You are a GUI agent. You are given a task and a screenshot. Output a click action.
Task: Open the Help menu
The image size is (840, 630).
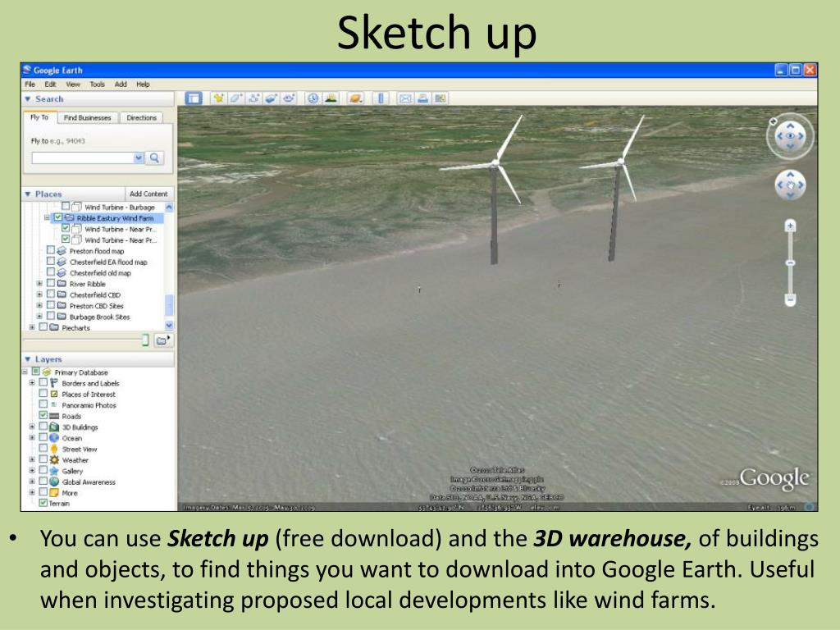tap(143, 84)
